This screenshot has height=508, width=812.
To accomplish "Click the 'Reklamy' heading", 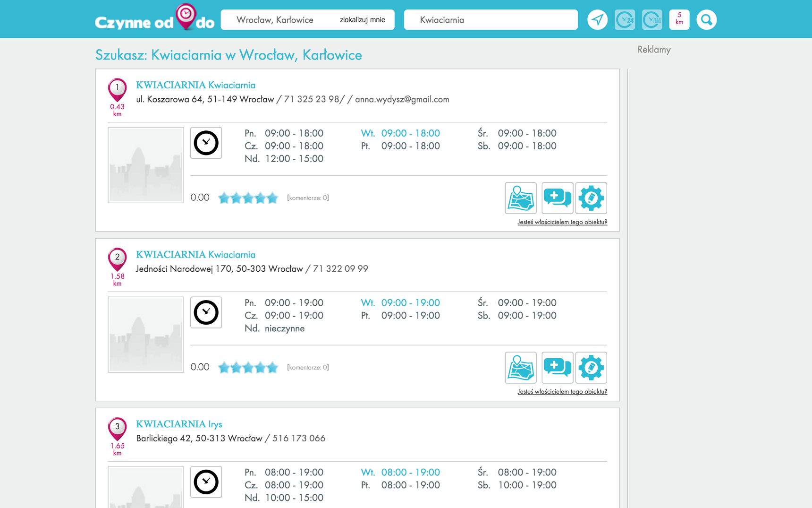I will coord(654,50).
